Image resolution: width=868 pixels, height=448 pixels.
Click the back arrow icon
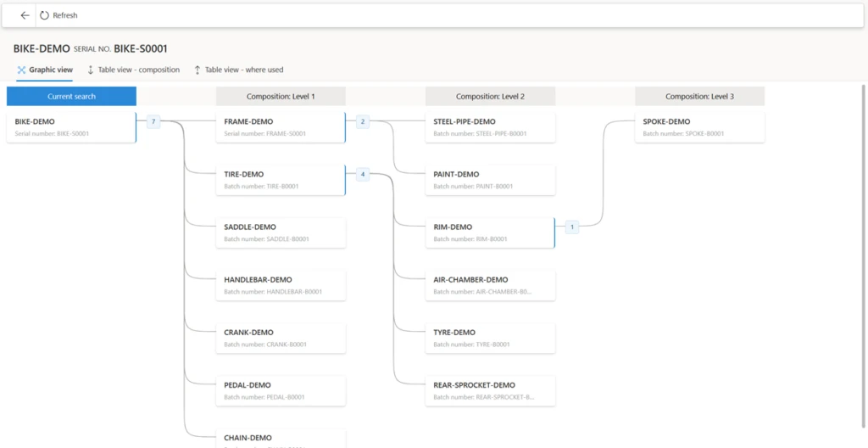(x=25, y=15)
